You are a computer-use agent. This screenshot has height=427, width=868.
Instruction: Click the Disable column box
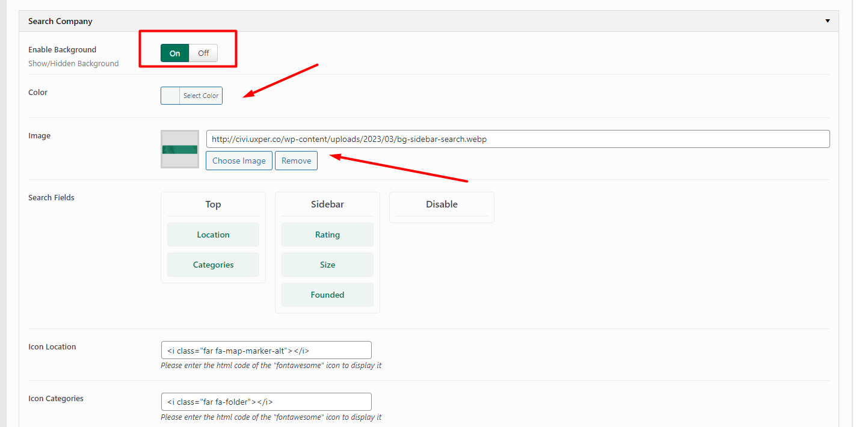tap(442, 207)
